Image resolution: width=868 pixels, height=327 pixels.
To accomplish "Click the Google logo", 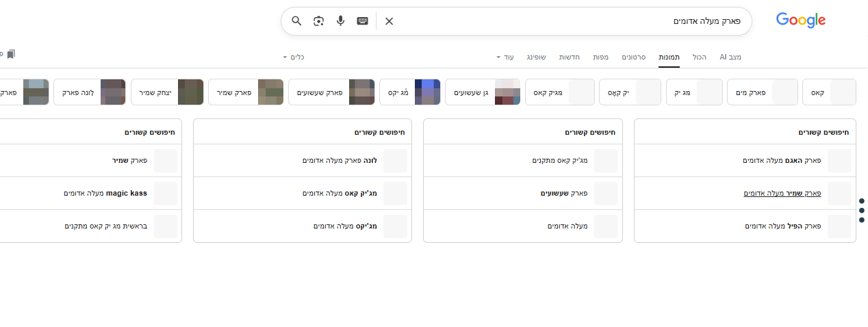I will pos(800,21).
